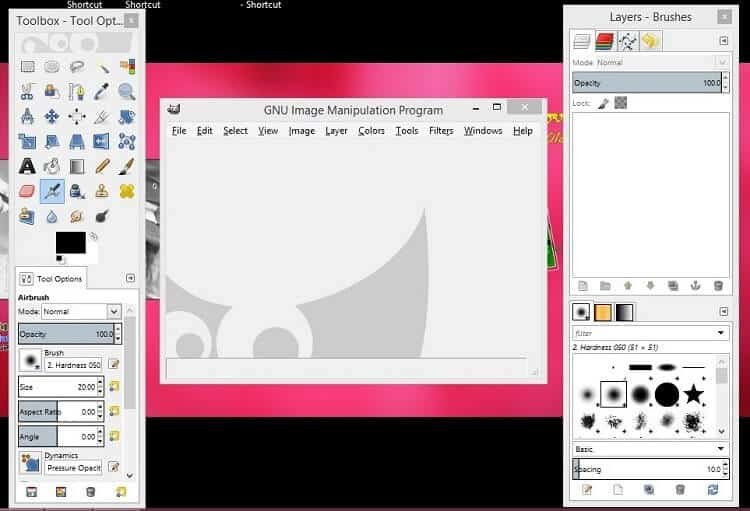Select the Clone stamp tool
Image resolution: width=750 pixels, height=511 pixels.
click(102, 191)
